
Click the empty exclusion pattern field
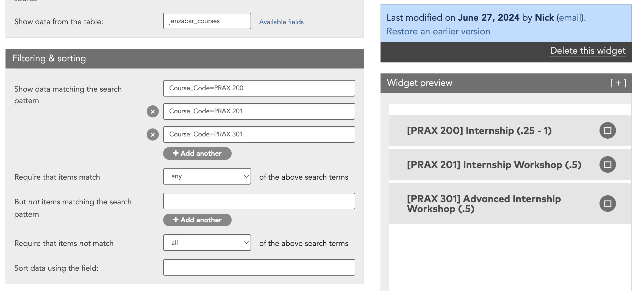(x=259, y=201)
